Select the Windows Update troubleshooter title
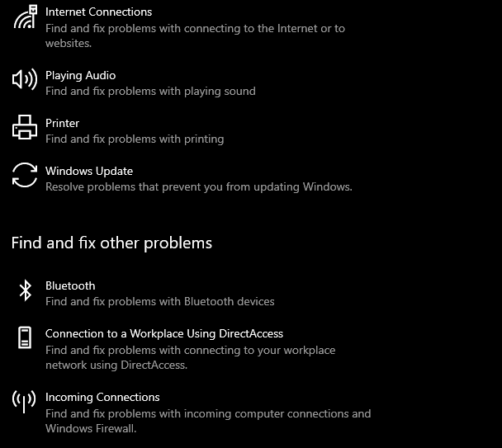The image size is (502, 448). pyautogui.click(x=89, y=172)
